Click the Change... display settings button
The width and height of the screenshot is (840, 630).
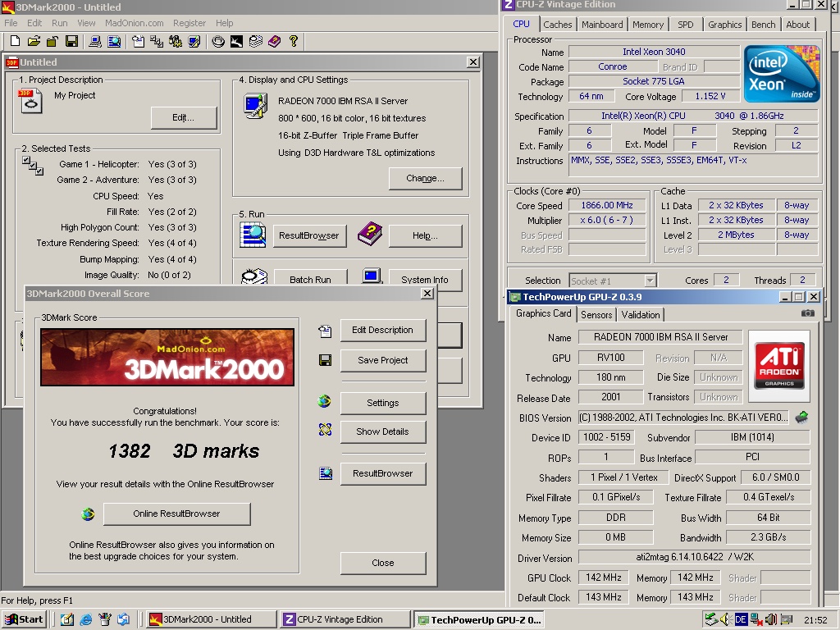[x=426, y=178]
